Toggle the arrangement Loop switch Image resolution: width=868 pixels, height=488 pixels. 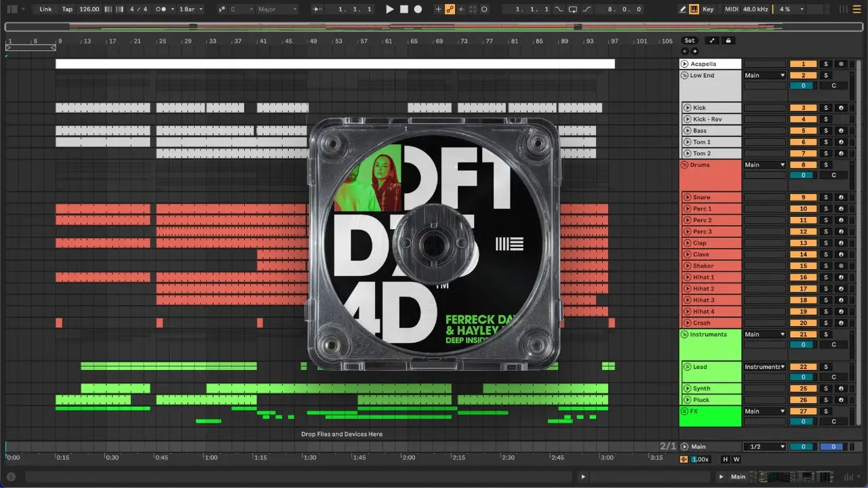[573, 9]
